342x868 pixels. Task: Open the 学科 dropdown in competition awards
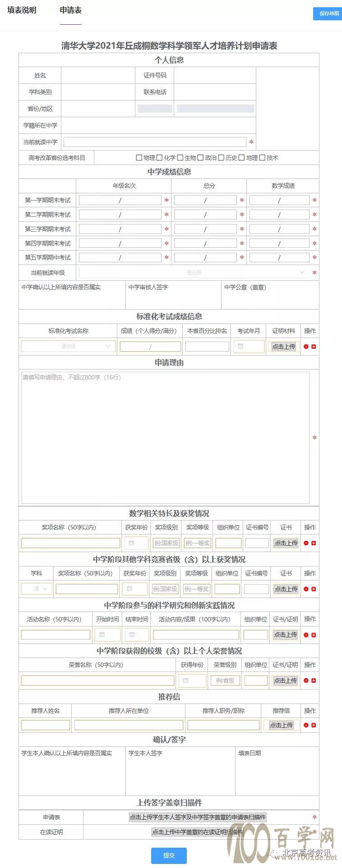click(37, 589)
